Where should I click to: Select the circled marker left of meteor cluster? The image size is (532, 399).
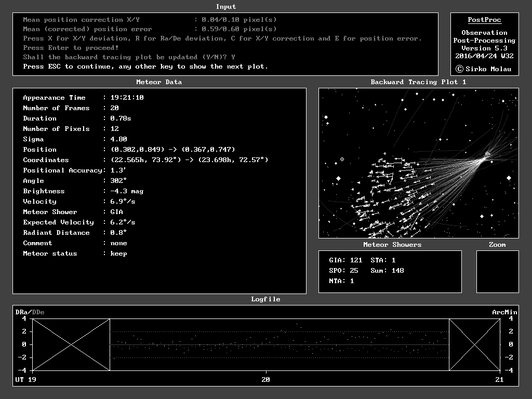pos(342,159)
